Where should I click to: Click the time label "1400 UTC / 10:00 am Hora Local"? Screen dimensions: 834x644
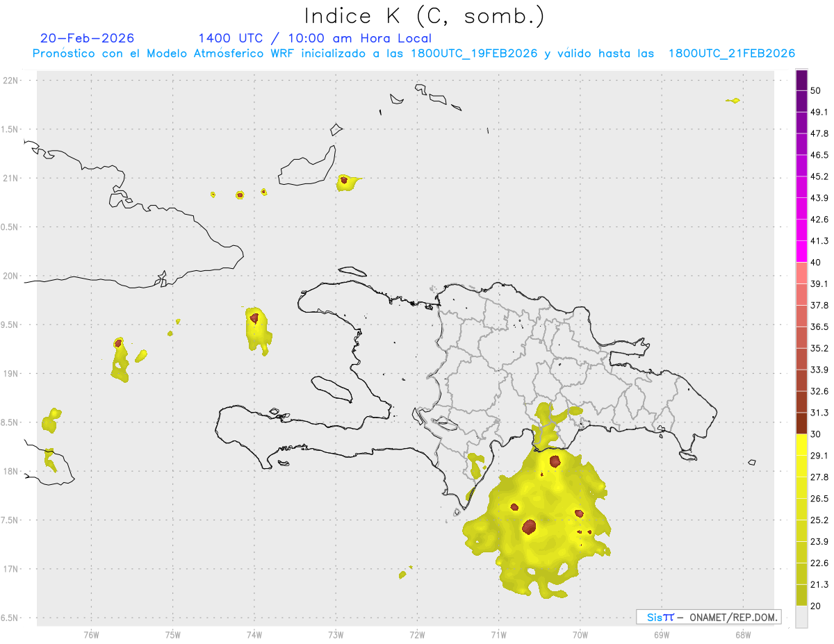click(315, 38)
